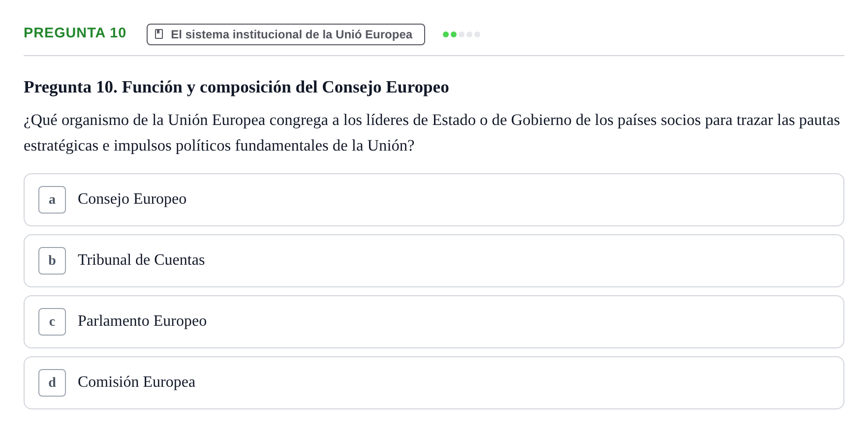This screenshot has height=434, width=868.
Task: Click the last gray difficulty dot
Action: [477, 34]
